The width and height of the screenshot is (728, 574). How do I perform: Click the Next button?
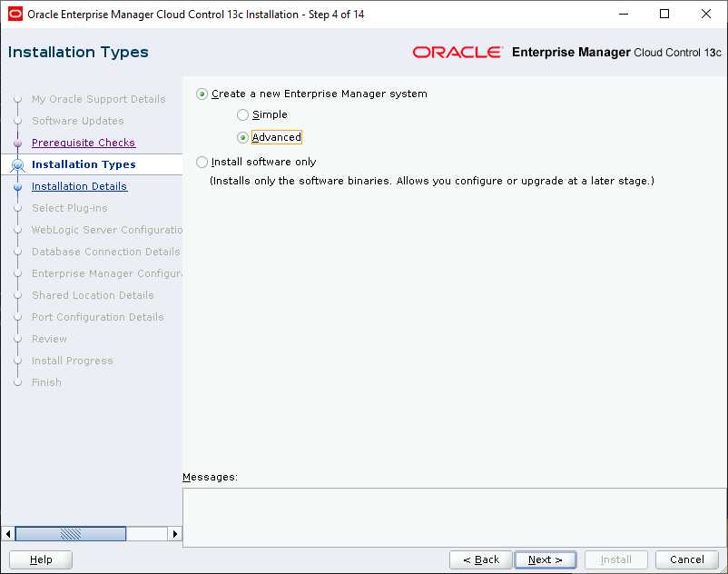[546, 559]
